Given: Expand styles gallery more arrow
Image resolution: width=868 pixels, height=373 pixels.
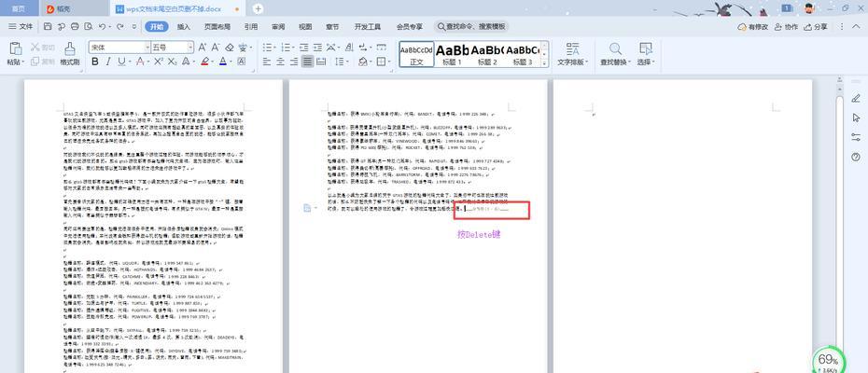Looking at the screenshot, I should pos(544,63).
